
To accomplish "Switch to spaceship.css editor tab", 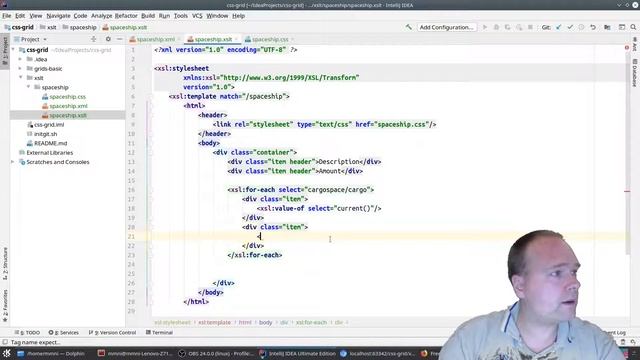I will (x=269, y=39).
